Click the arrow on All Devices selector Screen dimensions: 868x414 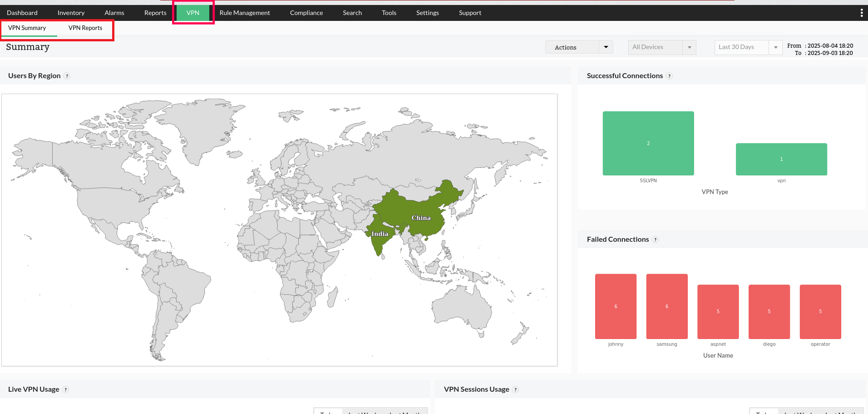pos(690,47)
